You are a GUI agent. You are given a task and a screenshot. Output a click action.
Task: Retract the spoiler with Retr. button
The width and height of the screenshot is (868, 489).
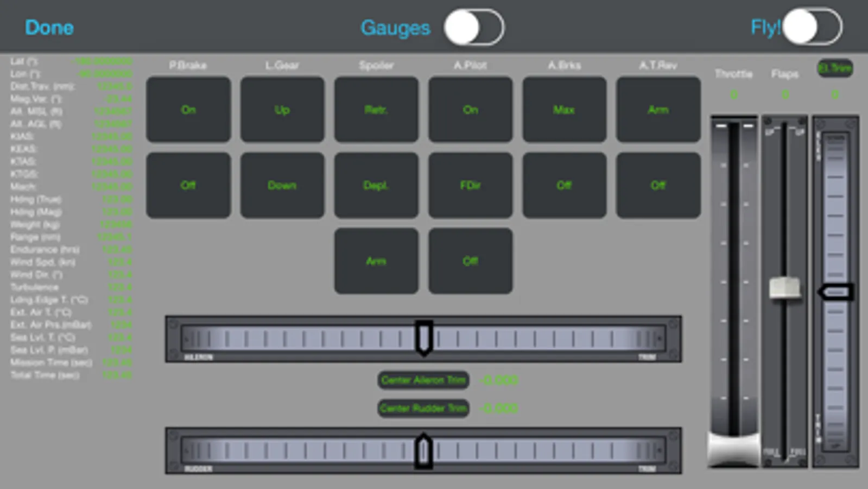click(376, 109)
